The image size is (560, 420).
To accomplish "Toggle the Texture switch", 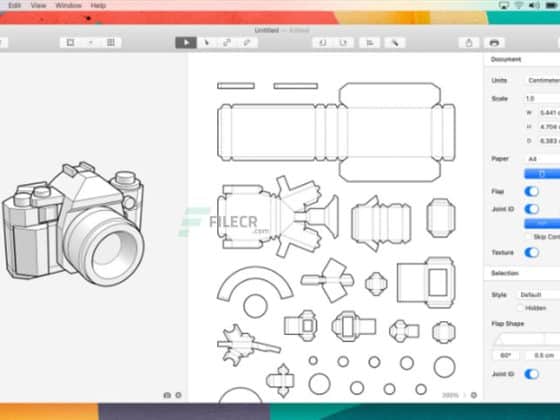I will [531, 252].
